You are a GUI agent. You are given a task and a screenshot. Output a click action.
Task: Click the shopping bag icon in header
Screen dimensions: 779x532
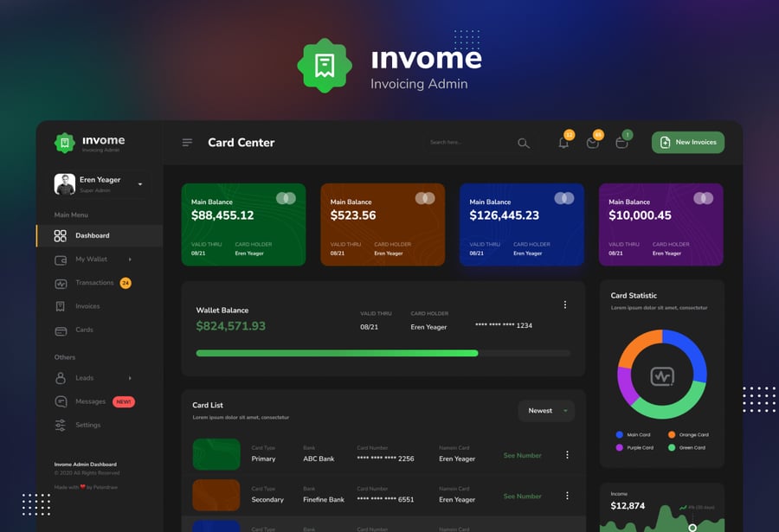621,143
